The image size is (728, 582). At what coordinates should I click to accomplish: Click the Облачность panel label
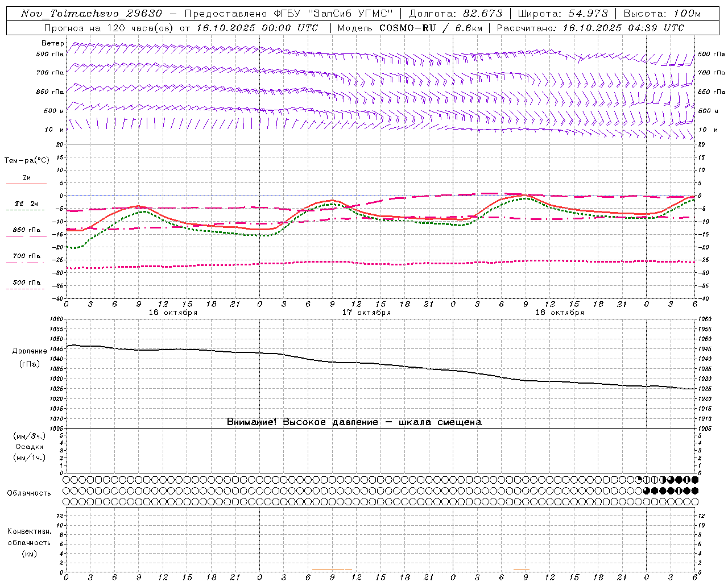pos(29,493)
